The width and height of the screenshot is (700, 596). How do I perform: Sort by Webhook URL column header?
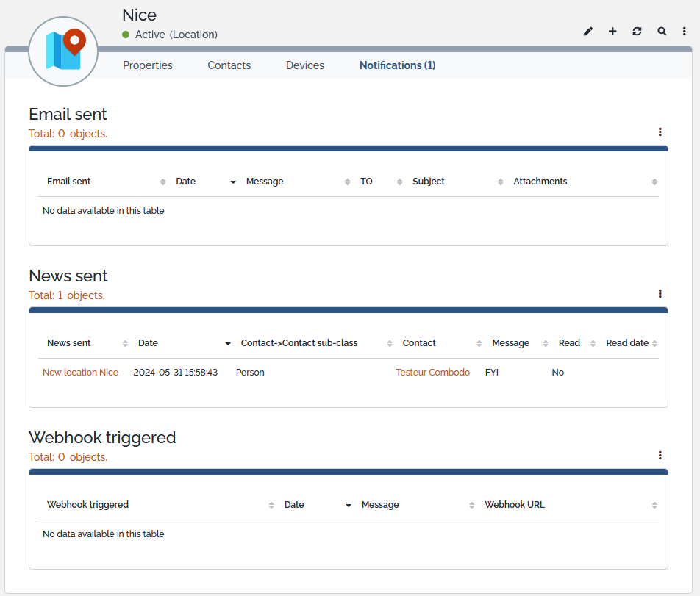[515, 505]
